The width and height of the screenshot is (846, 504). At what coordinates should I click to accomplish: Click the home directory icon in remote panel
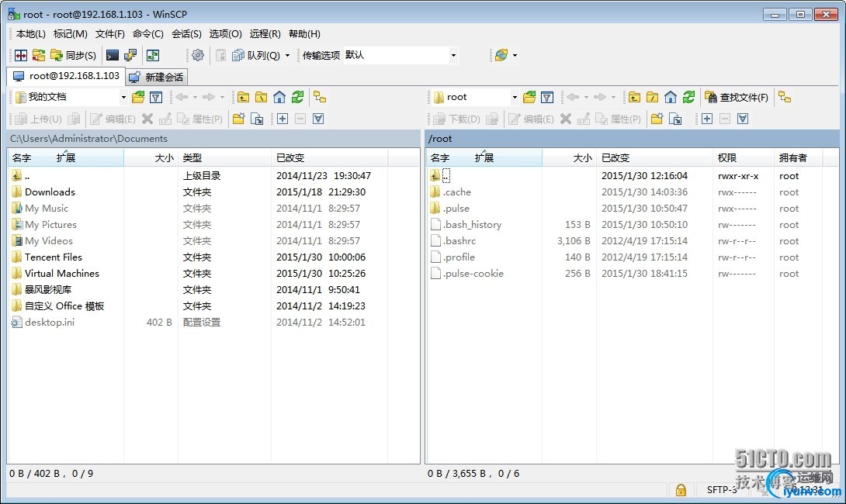pos(670,97)
